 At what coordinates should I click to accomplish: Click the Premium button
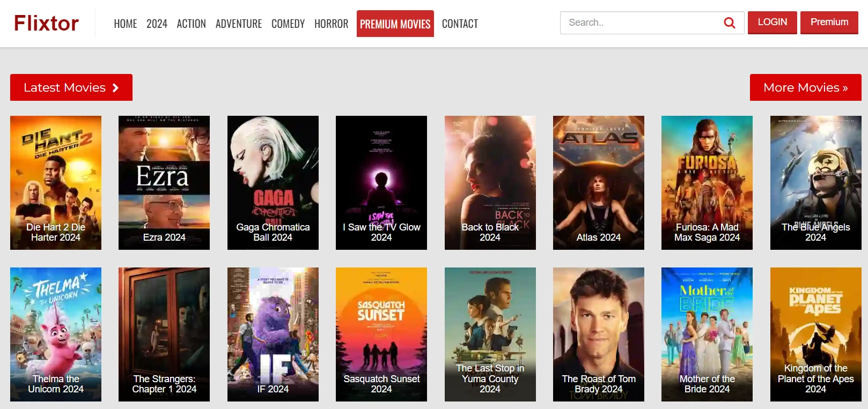829,23
